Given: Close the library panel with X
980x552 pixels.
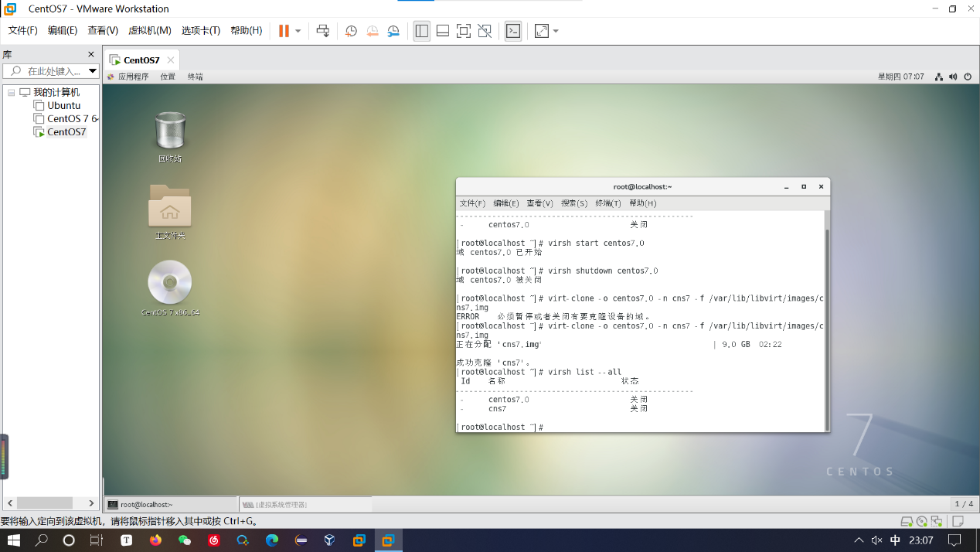Looking at the screenshot, I should coord(91,54).
